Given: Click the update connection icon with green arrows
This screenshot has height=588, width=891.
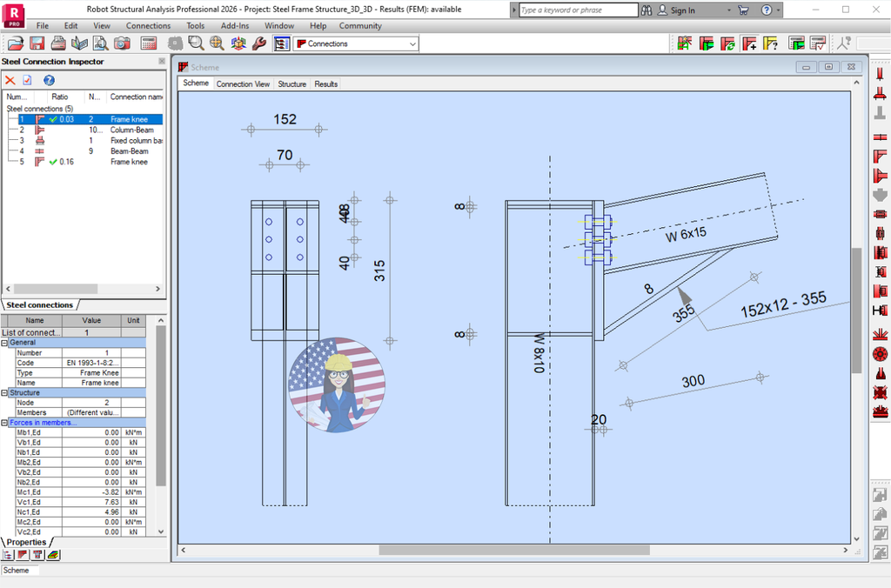Looking at the screenshot, I should coord(729,42).
